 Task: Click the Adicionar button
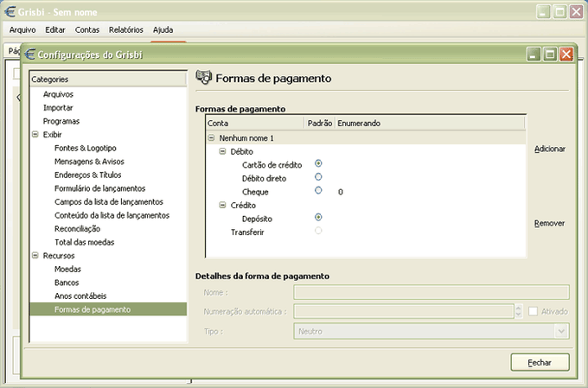[550, 149]
